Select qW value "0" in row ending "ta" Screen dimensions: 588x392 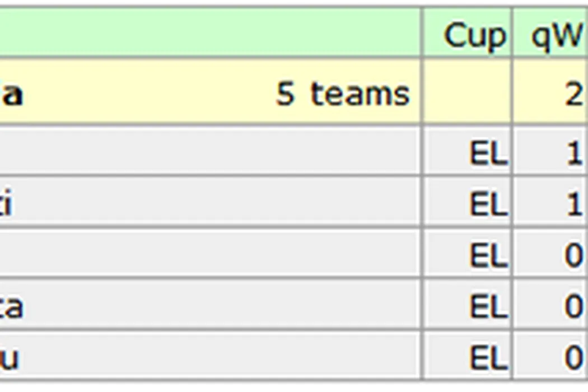[574, 307]
